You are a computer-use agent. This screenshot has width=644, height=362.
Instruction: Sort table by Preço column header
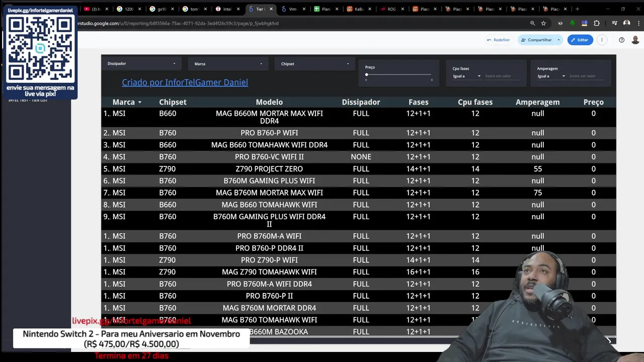593,102
